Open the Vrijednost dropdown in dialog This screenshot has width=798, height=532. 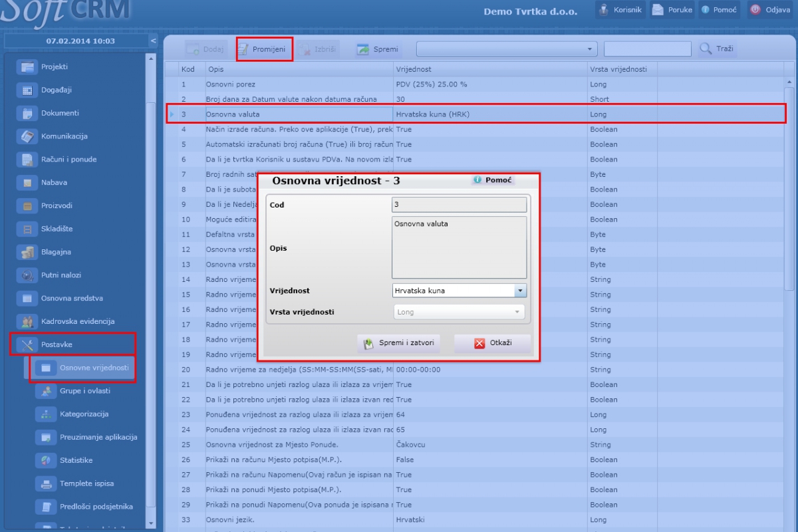click(x=521, y=291)
